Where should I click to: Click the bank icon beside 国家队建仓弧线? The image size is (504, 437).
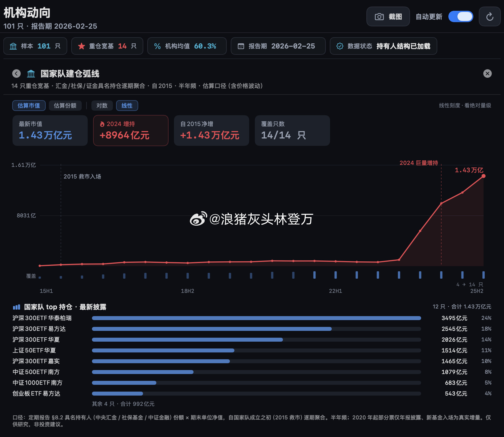point(31,74)
